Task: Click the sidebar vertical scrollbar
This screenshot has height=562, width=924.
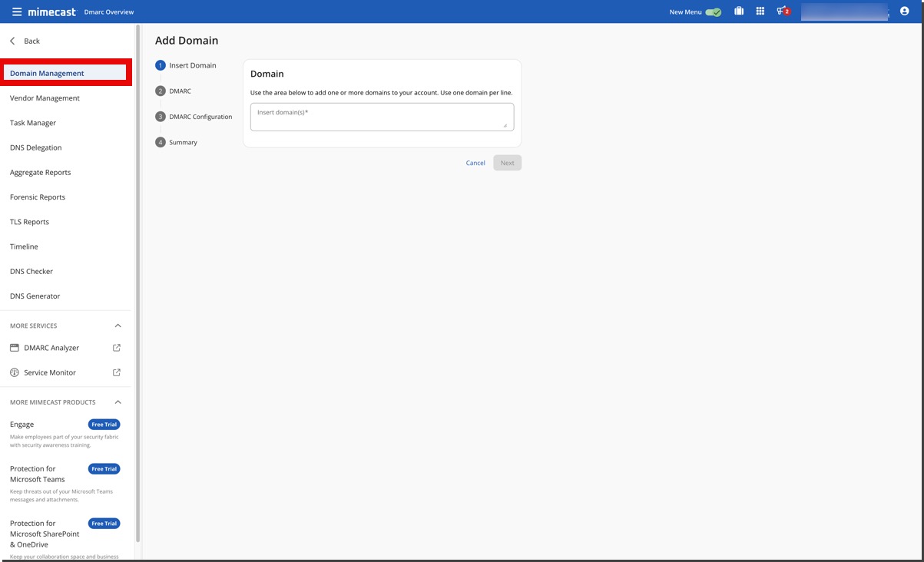Action: tap(137, 284)
